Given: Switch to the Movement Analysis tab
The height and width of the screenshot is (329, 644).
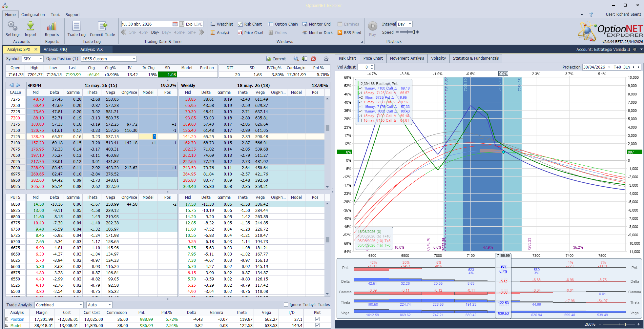Looking at the screenshot, I should click(x=407, y=58).
